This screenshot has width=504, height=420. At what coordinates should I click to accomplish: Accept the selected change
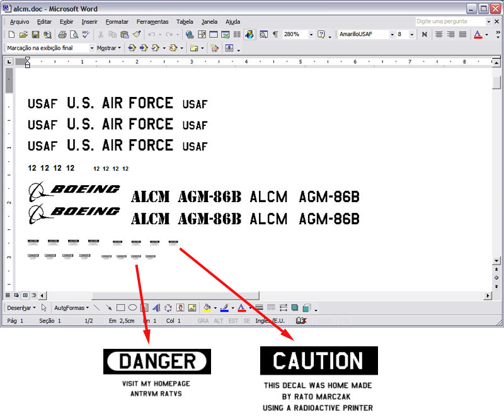click(156, 48)
